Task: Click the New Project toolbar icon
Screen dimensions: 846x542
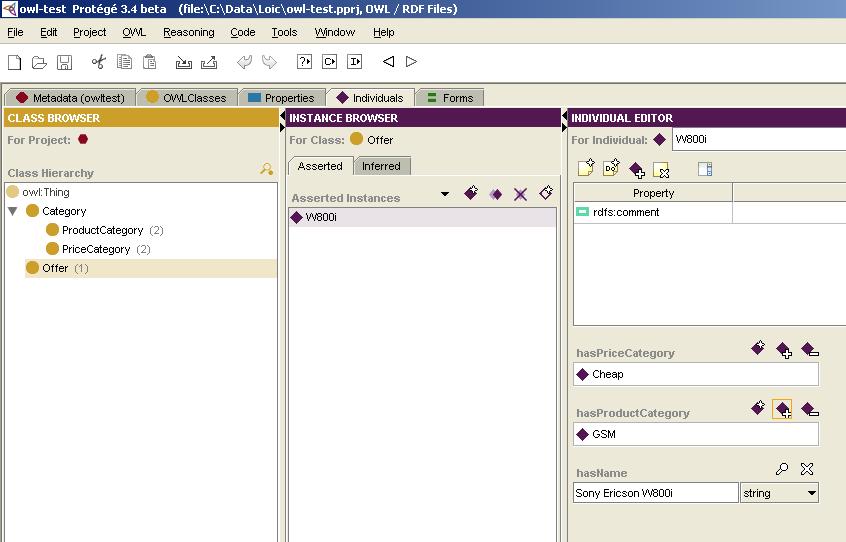Action: point(15,62)
